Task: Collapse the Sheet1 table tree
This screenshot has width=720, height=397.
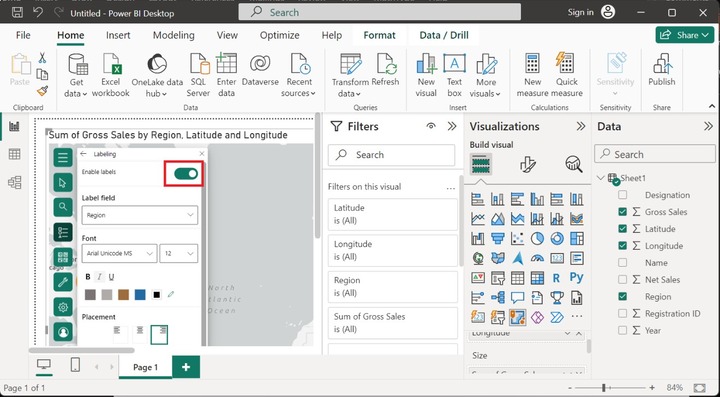Action: coord(601,178)
